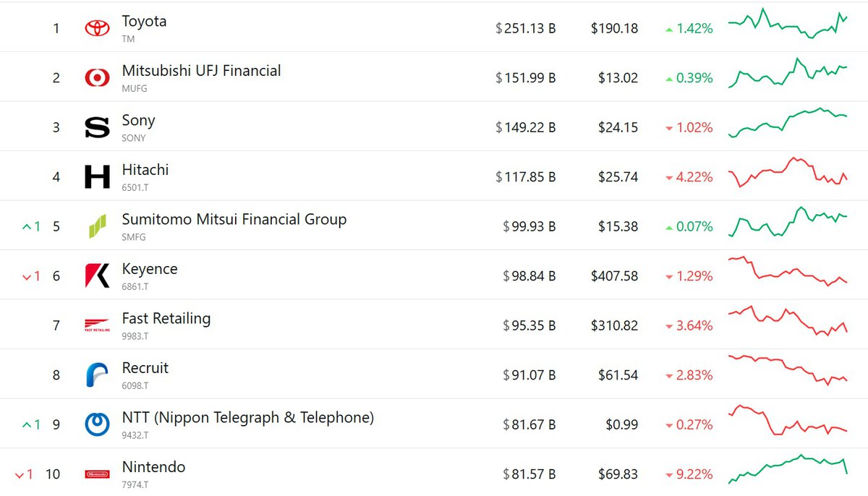The width and height of the screenshot is (868, 496).
Task: Click Keyence's $98.84 B market cap
Action: (x=529, y=276)
